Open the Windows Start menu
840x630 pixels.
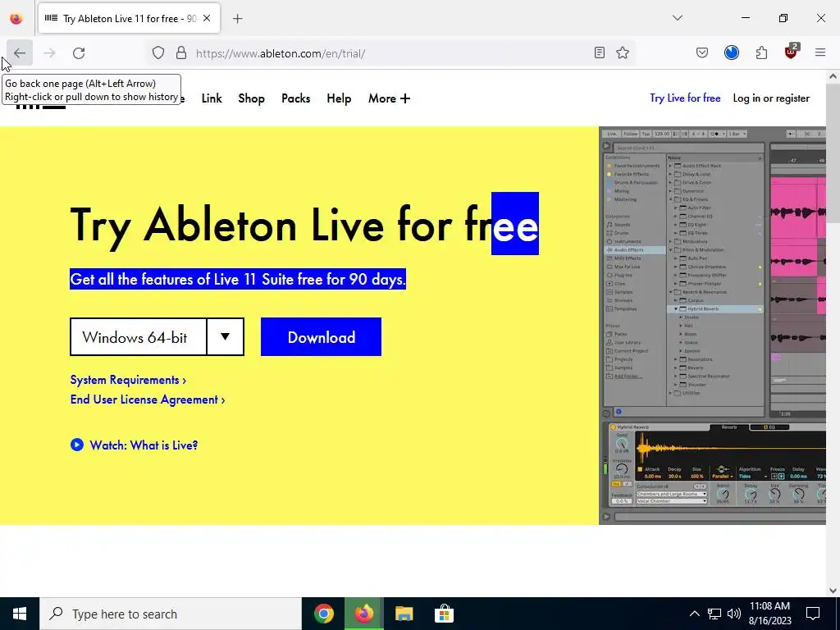pyautogui.click(x=20, y=614)
